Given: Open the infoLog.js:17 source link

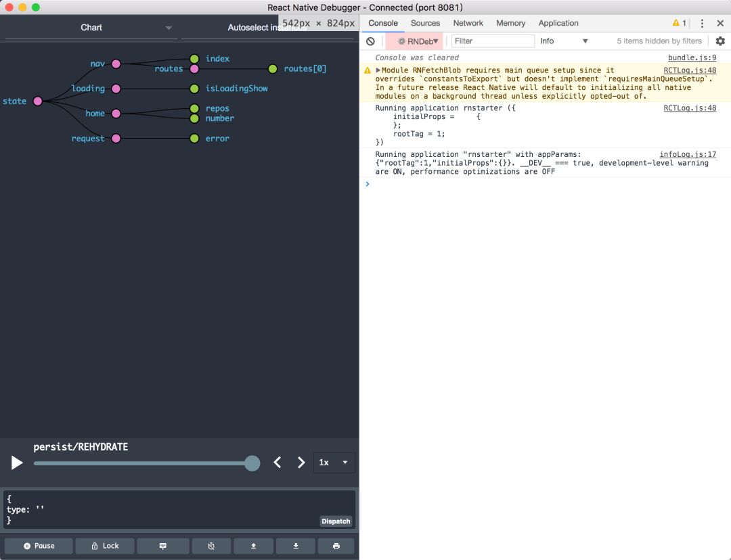Looking at the screenshot, I should pyautogui.click(x=688, y=154).
